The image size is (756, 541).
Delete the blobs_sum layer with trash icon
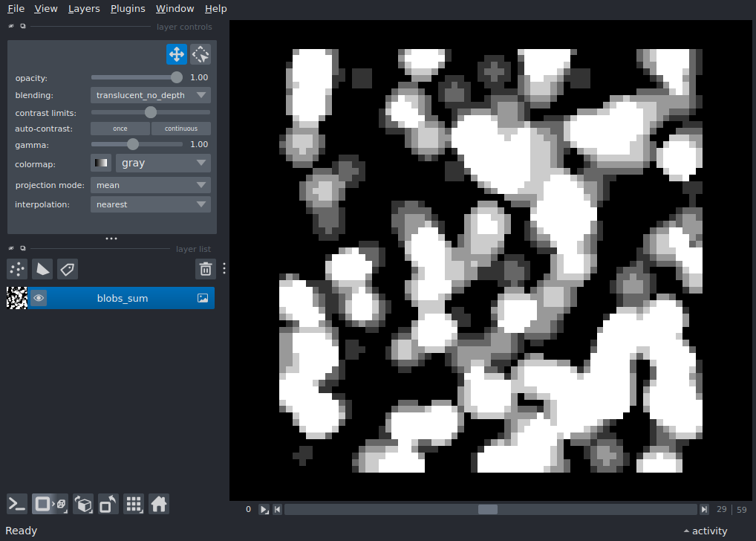(206, 269)
